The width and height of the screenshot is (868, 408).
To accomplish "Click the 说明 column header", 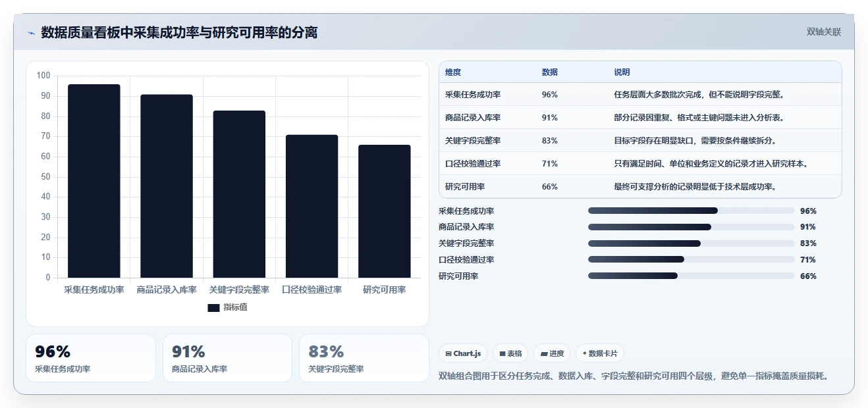I will (622, 72).
